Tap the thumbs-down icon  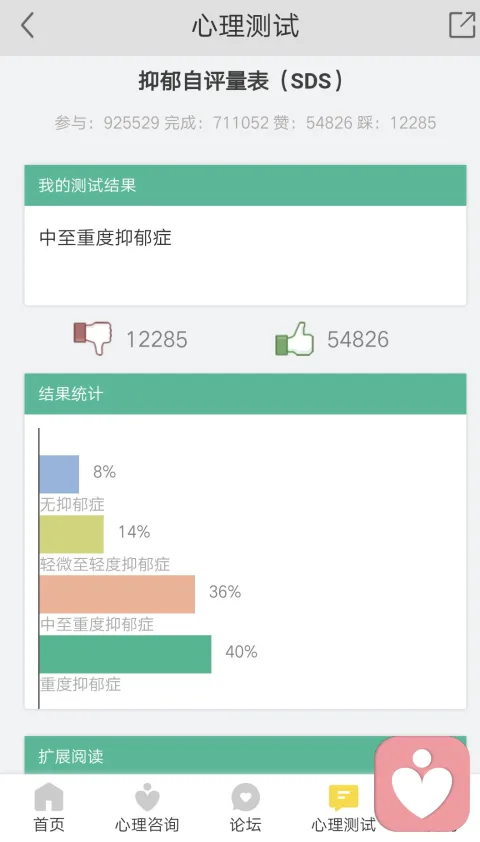pos(92,338)
